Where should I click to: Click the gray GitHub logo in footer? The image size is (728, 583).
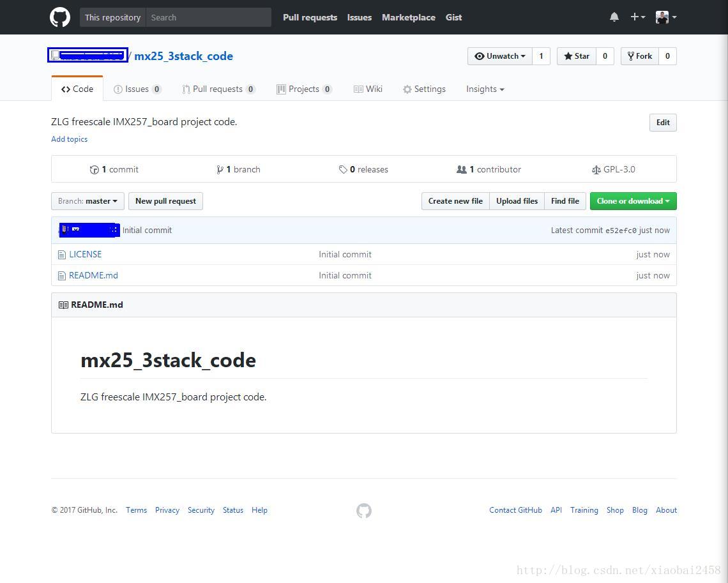[364, 511]
